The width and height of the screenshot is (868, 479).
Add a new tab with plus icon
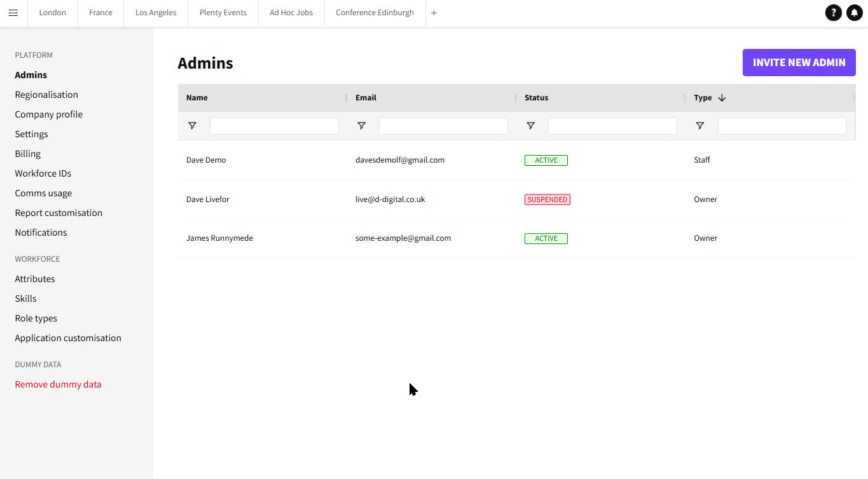[x=434, y=13]
